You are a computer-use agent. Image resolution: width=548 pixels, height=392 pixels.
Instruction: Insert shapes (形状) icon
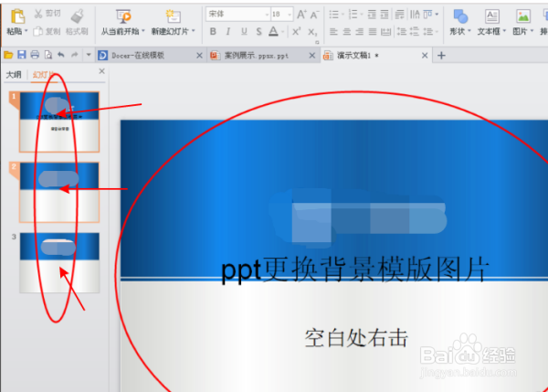click(460, 16)
